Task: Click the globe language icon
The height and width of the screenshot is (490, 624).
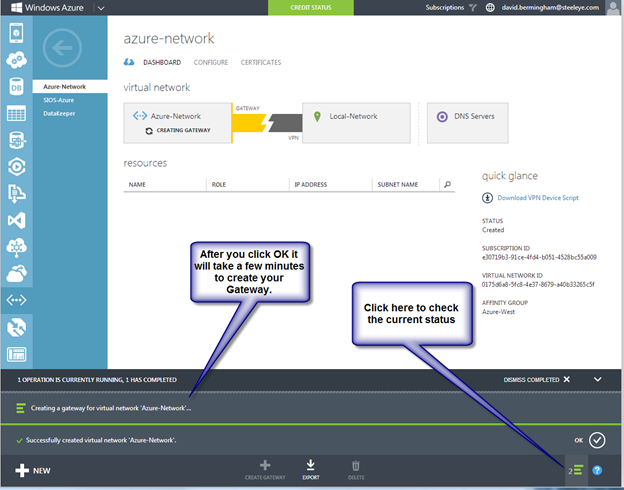Action: point(491,6)
